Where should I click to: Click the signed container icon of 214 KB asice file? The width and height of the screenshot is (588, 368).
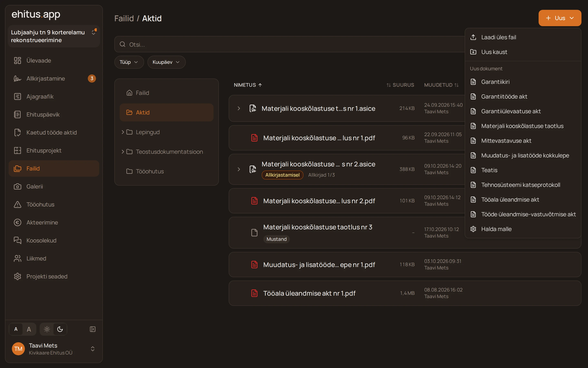coord(253,108)
